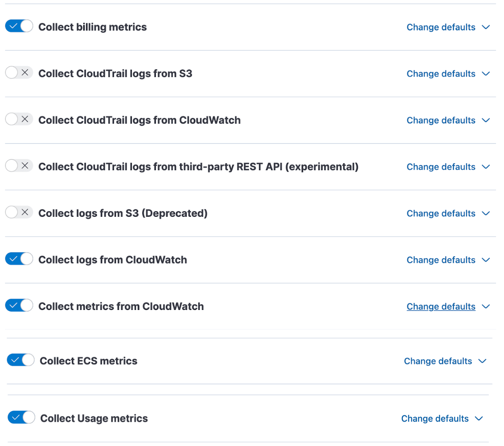
Task: Expand chevron beside logs from S3 (Deprecated)
Action: 486,214
